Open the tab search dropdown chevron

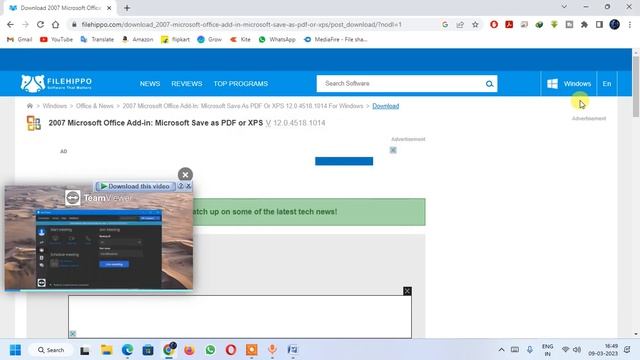(564, 7)
